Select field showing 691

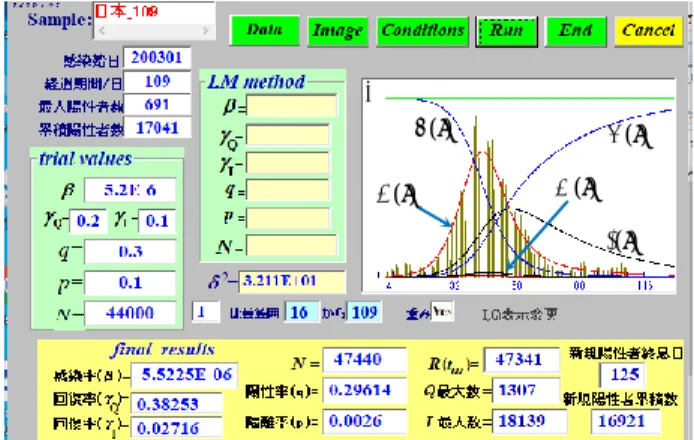tap(157, 105)
